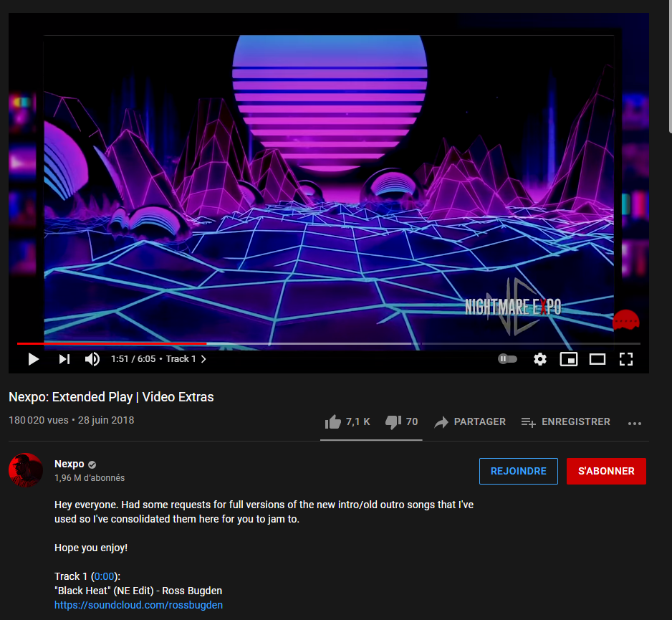Open the soundcloud.com/rossbugden link
The width and height of the screenshot is (672, 620).
coord(138,605)
